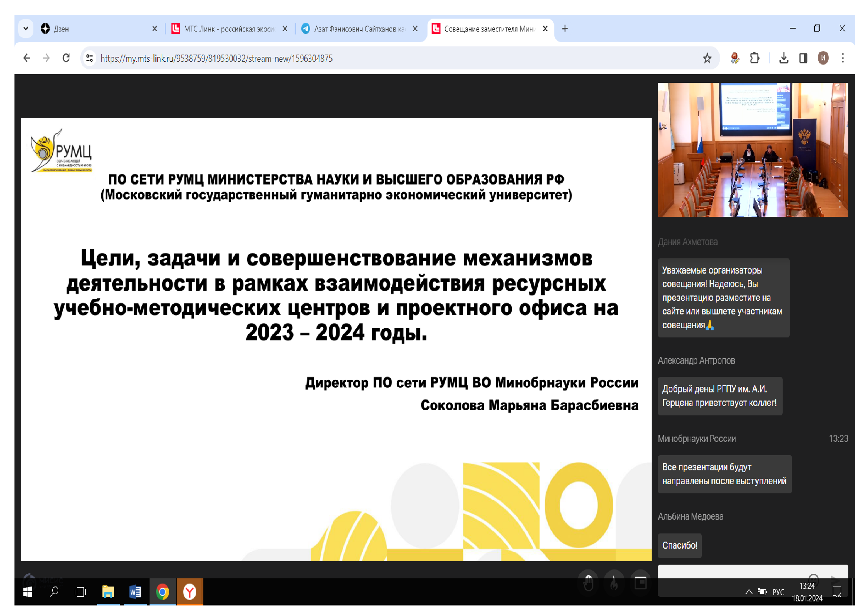Viewport: 868px width, 614px height.
Task: View site information icon in address bar
Action: pos(89,58)
